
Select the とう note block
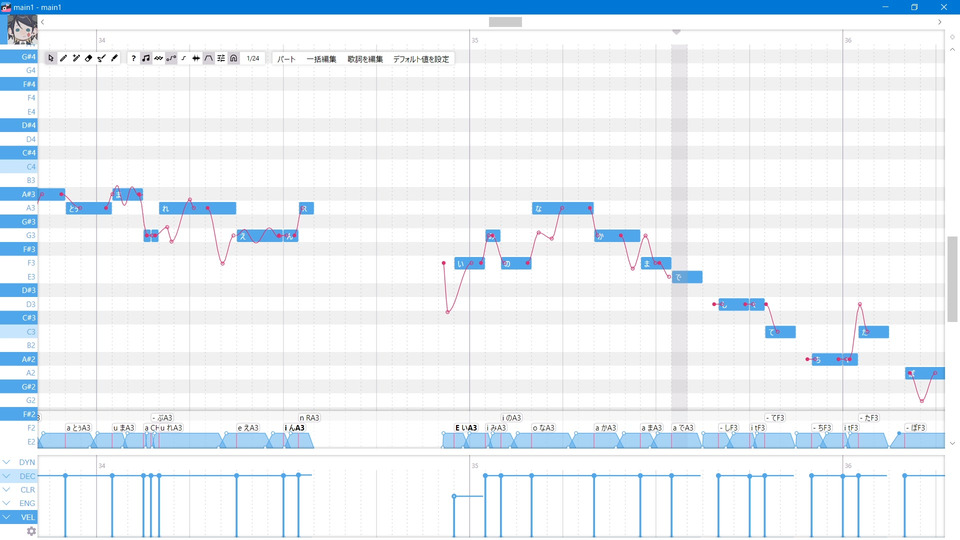(x=89, y=208)
